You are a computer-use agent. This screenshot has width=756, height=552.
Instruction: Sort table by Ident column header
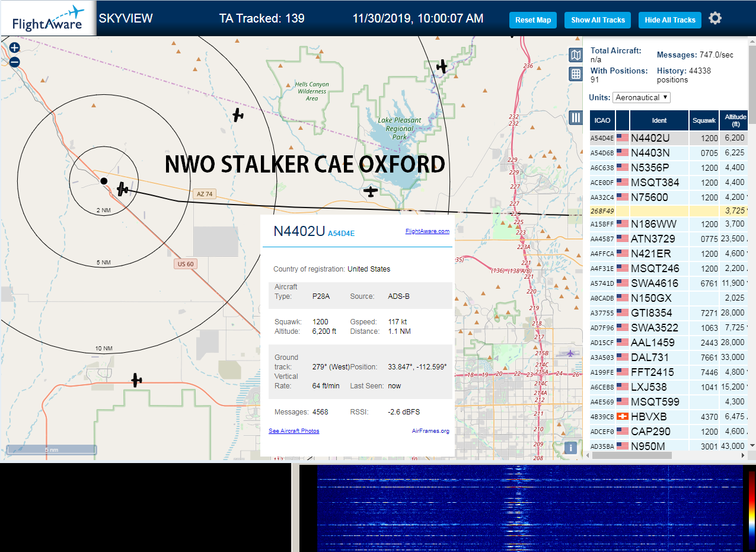[x=659, y=120]
